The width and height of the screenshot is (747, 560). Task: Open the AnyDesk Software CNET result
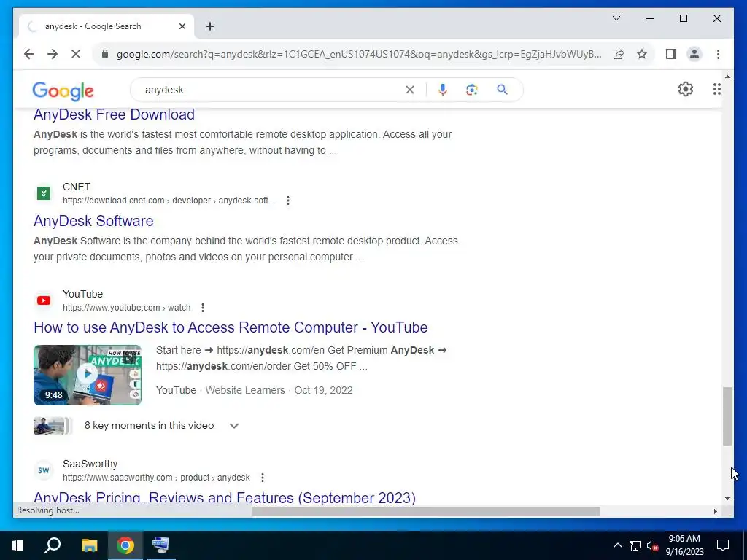click(x=93, y=221)
